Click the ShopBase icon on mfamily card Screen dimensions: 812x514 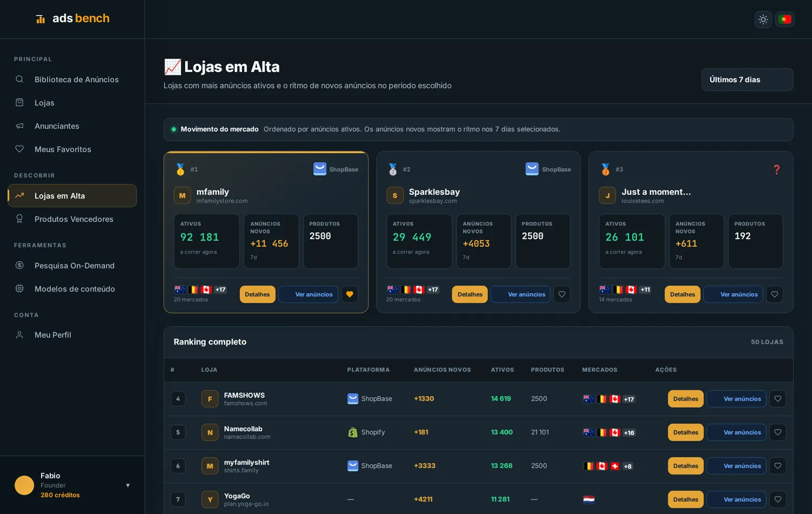(320, 169)
